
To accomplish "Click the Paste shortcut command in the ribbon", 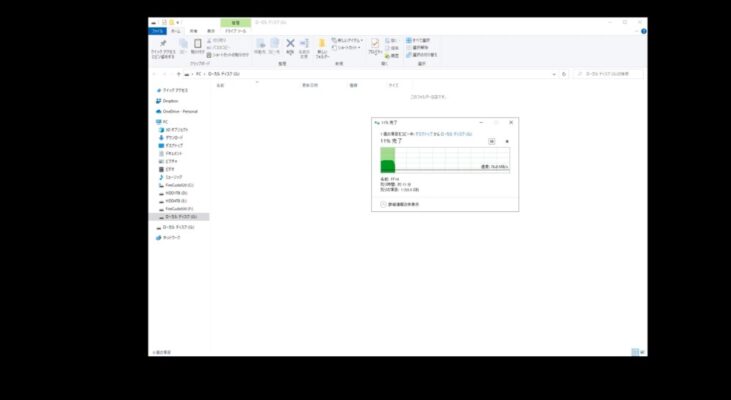I will coord(228,55).
